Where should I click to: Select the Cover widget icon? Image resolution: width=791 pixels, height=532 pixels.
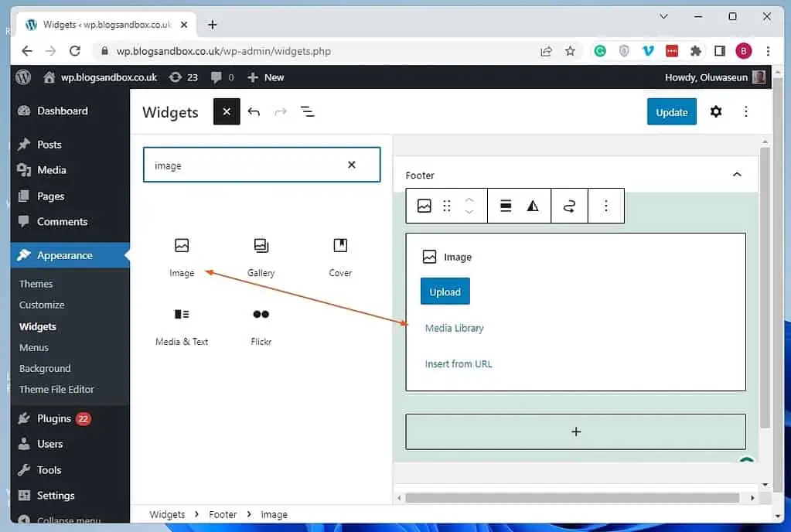point(339,251)
